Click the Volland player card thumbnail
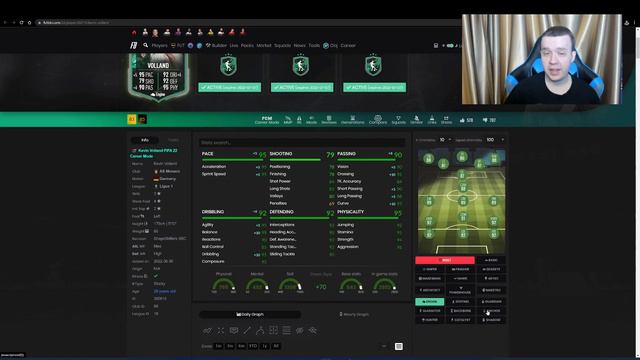 (158, 77)
